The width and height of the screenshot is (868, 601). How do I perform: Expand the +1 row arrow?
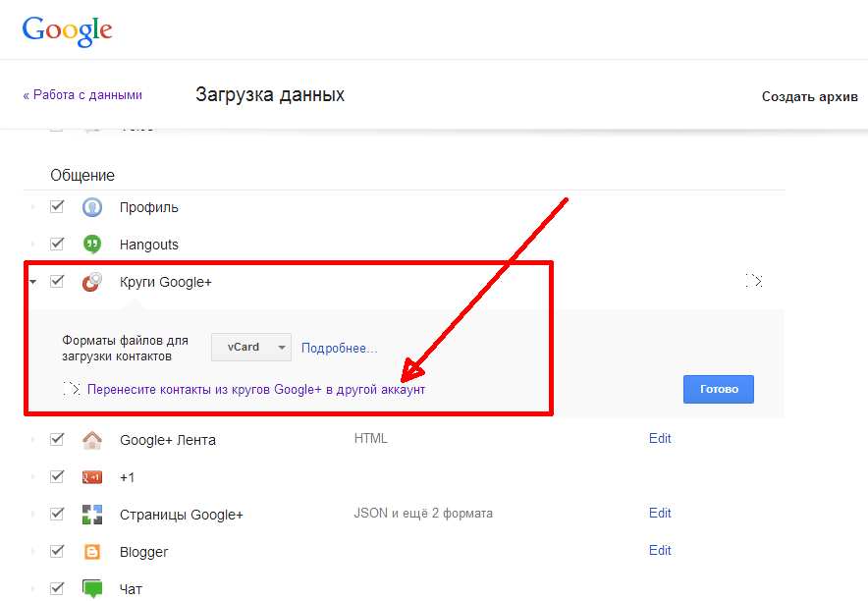(x=33, y=477)
